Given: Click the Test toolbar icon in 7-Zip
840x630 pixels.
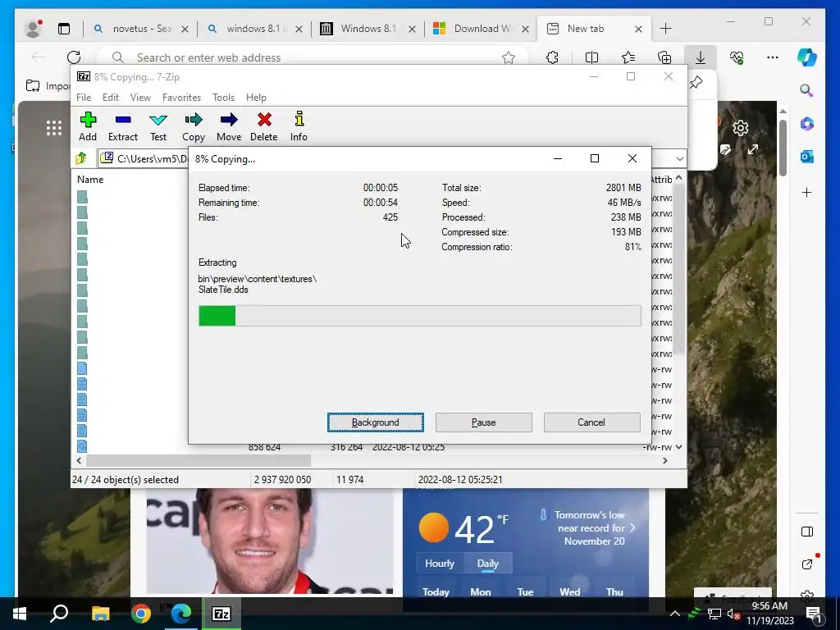Looking at the screenshot, I should [x=158, y=126].
